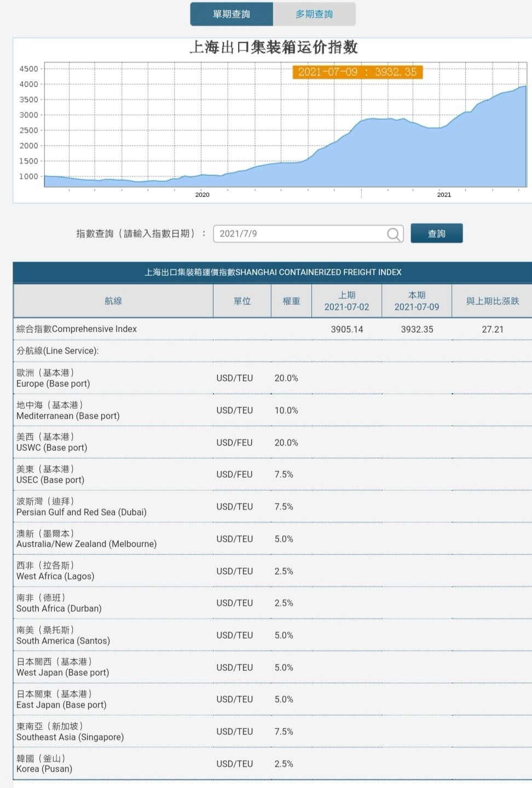
Task: Select the Comprehensive Index row label
Action: 77,329
